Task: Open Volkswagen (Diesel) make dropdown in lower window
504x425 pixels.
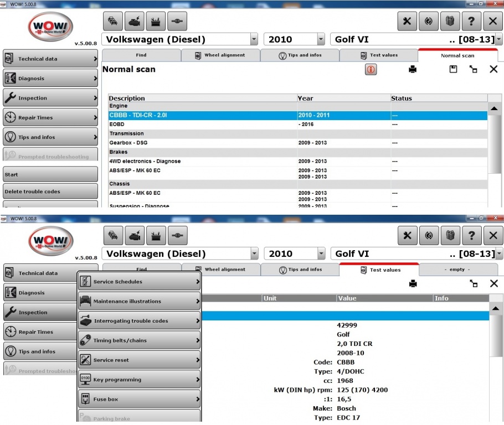Action: coord(254,253)
